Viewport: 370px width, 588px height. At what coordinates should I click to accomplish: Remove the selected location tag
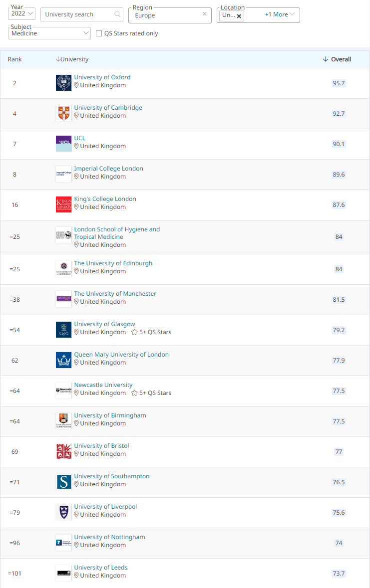[239, 16]
